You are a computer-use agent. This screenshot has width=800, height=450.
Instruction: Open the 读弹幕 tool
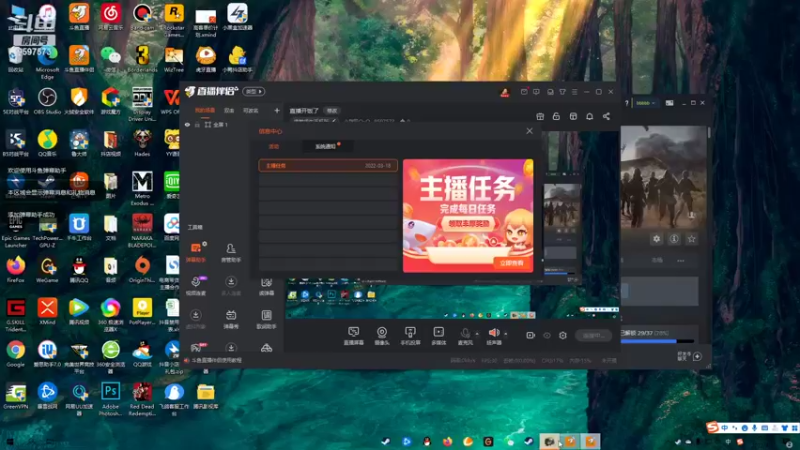coord(266,286)
